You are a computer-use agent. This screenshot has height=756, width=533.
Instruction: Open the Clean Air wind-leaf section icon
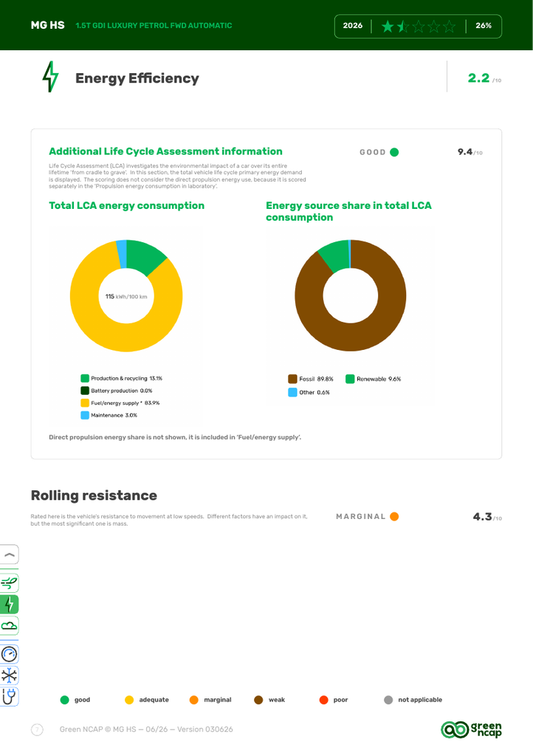pyautogui.click(x=9, y=583)
